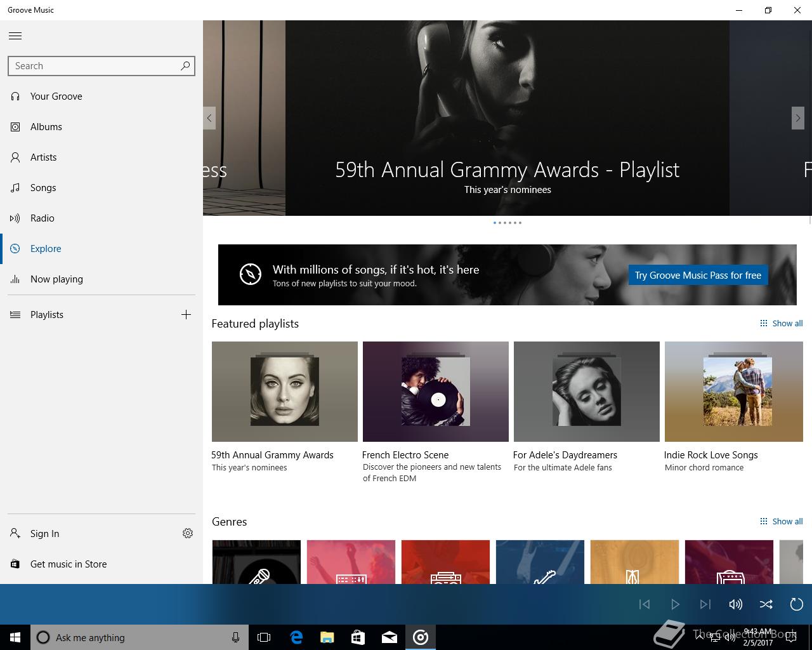Image resolution: width=812 pixels, height=650 pixels.
Task: Open Mail app from taskbar
Action: click(390, 637)
